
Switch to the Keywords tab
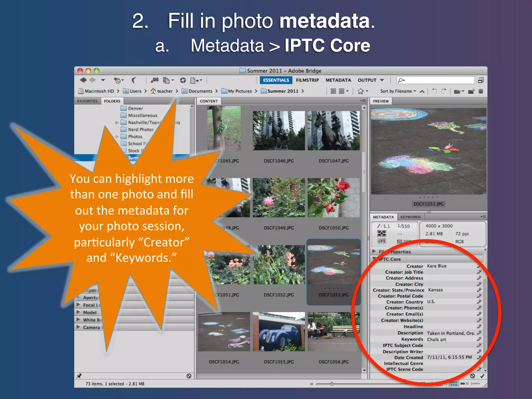(x=410, y=217)
